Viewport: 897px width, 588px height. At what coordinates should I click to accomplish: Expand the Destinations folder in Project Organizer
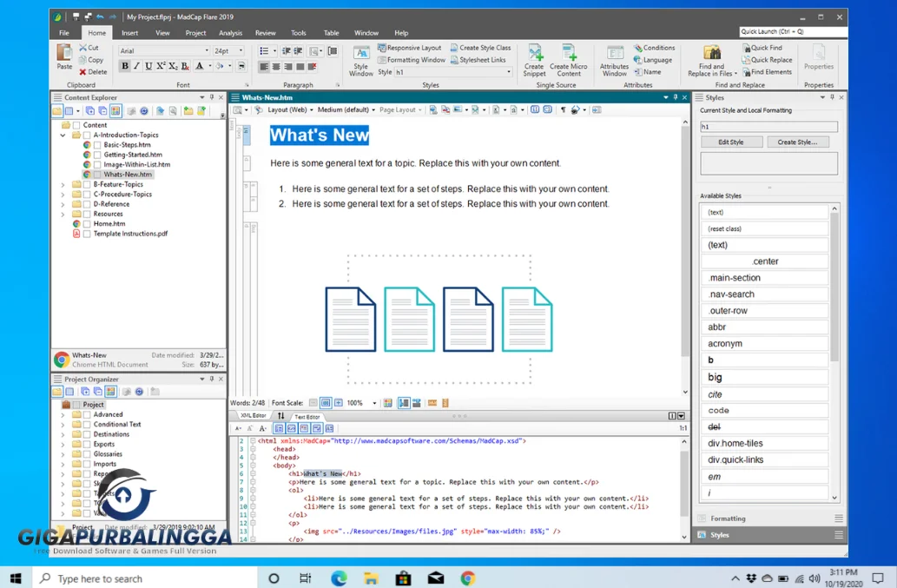click(63, 435)
